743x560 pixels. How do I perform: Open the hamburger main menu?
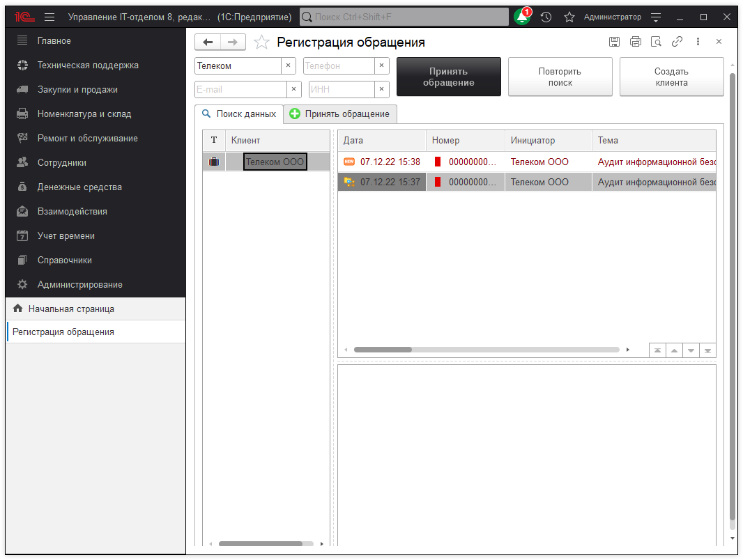49,17
